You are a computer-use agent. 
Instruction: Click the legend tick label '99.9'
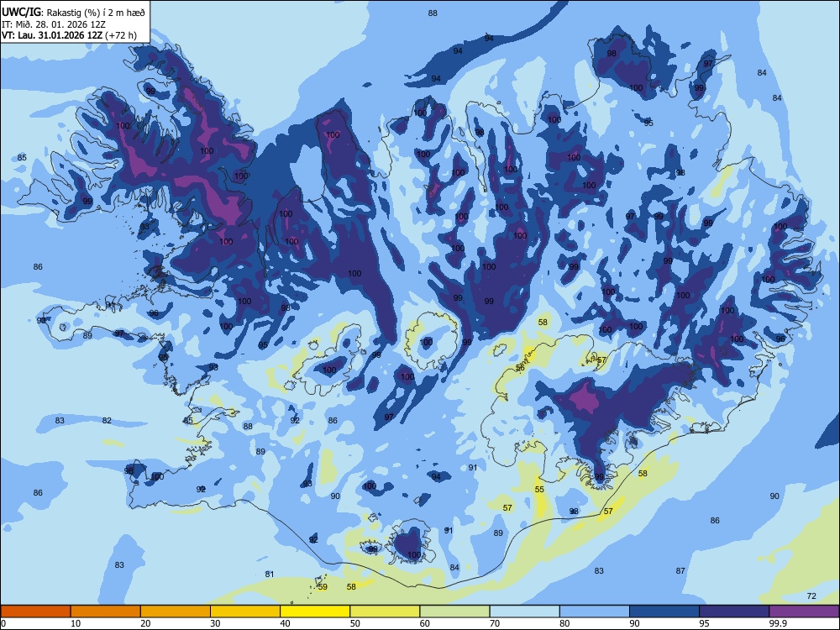point(777,623)
